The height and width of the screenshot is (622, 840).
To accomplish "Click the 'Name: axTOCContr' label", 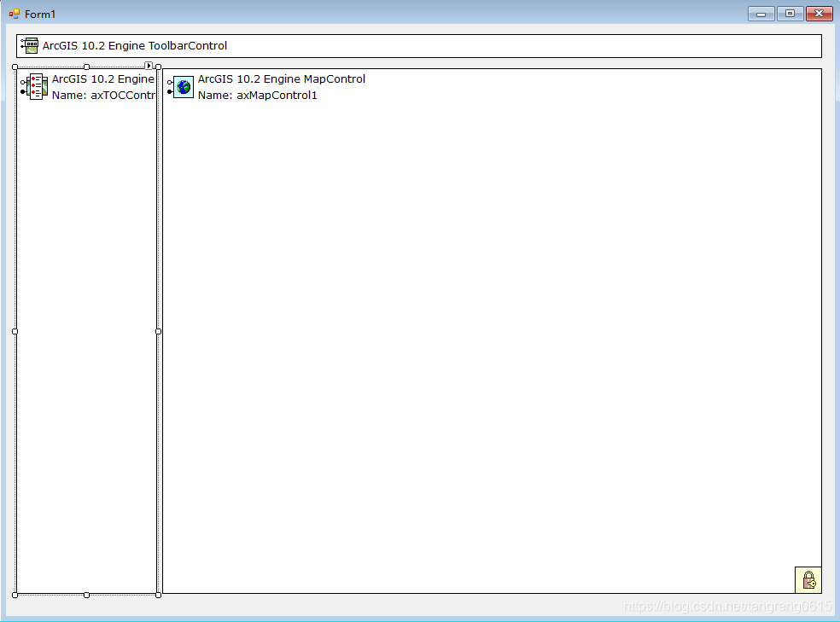I will point(103,96).
